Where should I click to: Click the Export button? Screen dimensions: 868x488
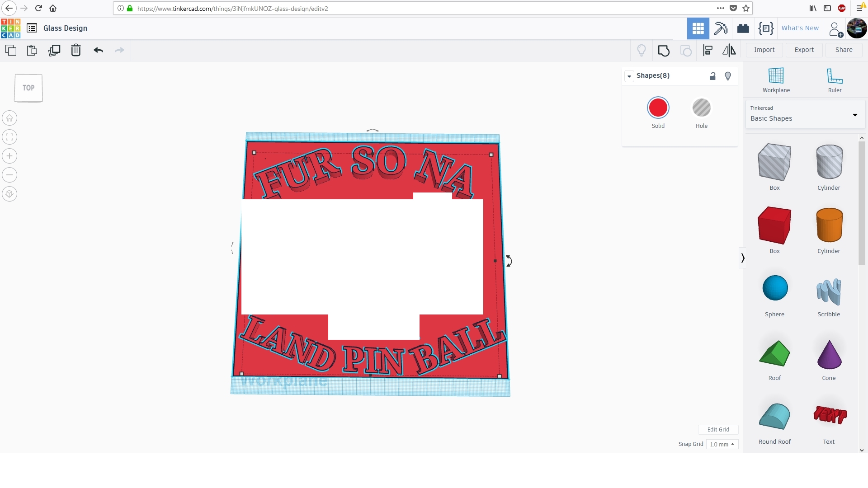tap(804, 50)
